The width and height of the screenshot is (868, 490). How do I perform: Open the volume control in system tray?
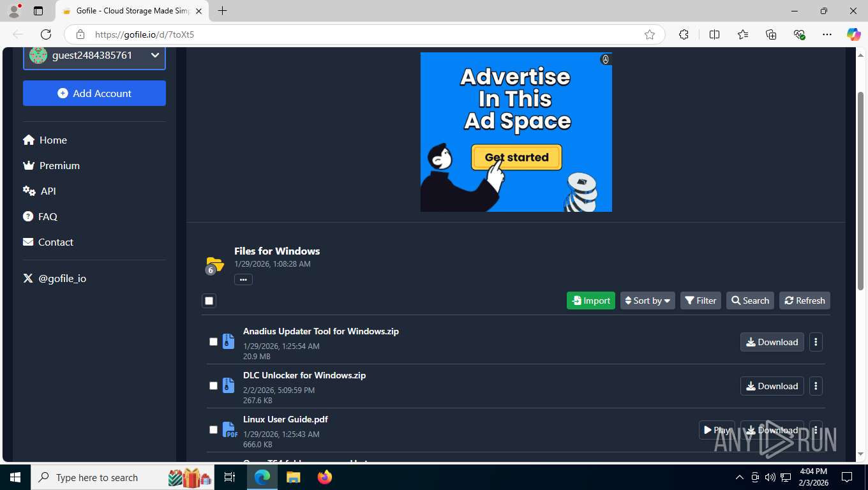click(770, 477)
